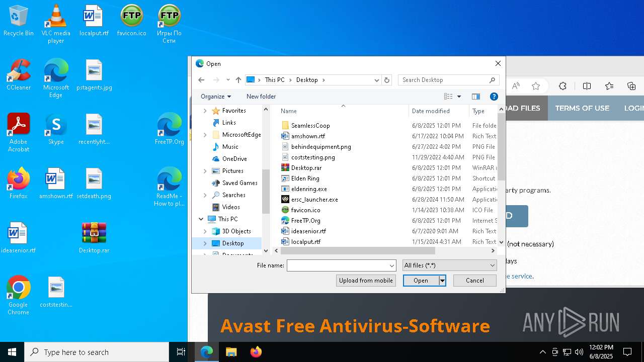Click Windows taskbar search box
Viewport: 644px width, 362px height.
(97, 352)
